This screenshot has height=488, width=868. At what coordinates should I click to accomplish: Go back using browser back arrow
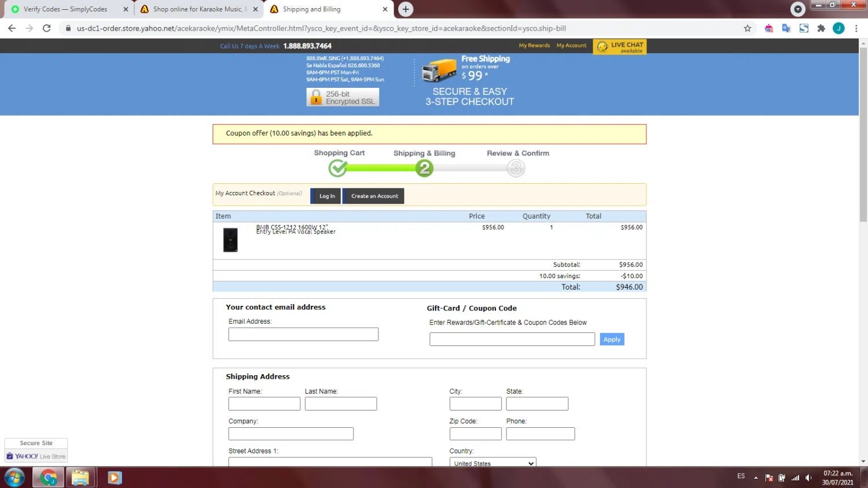tap(12, 28)
